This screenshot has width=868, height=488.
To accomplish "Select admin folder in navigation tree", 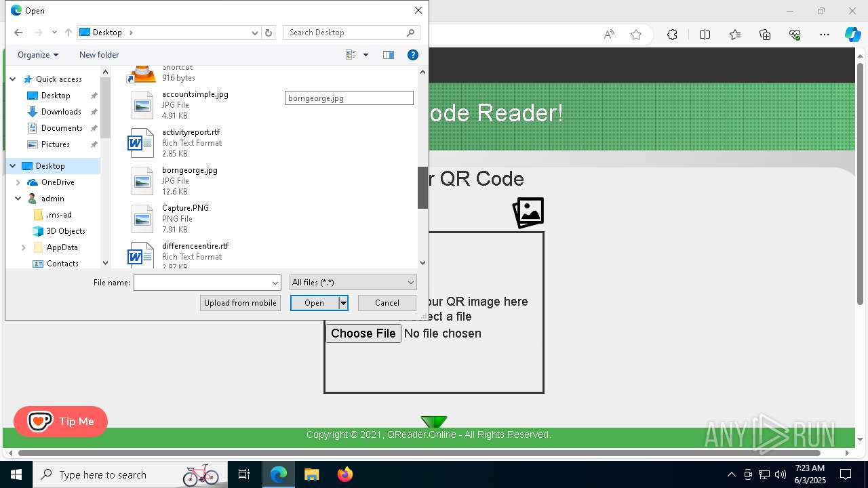I will click(x=52, y=199).
